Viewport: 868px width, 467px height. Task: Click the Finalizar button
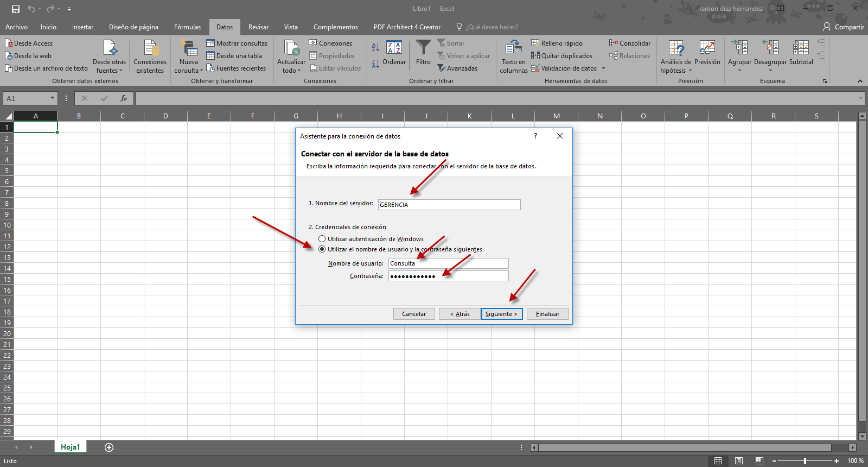pyautogui.click(x=547, y=314)
